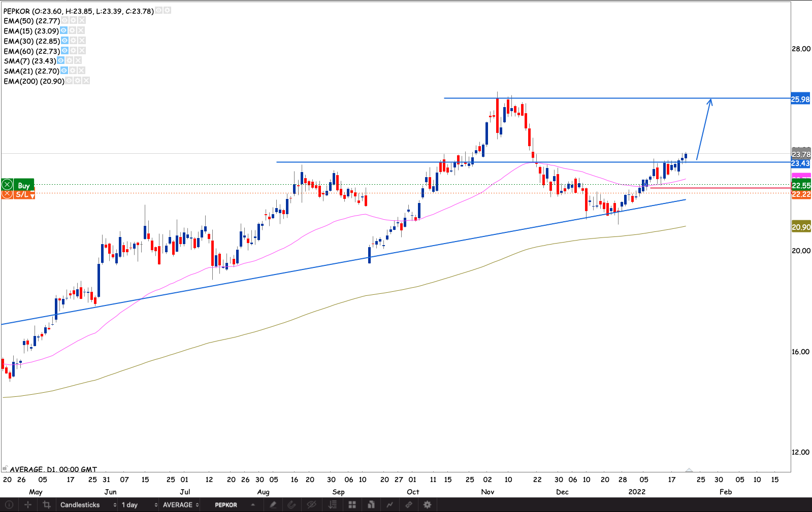Select the crosshair cursor tool
This screenshot has height=512, width=812.
click(28, 505)
